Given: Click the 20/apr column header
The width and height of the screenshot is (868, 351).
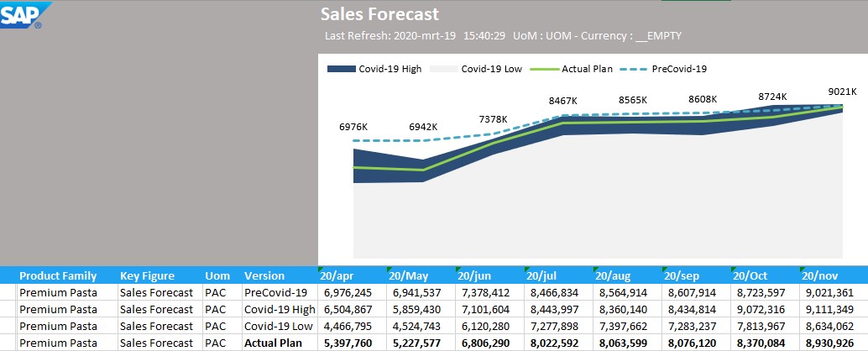Looking at the screenshot, I should 352,275.
